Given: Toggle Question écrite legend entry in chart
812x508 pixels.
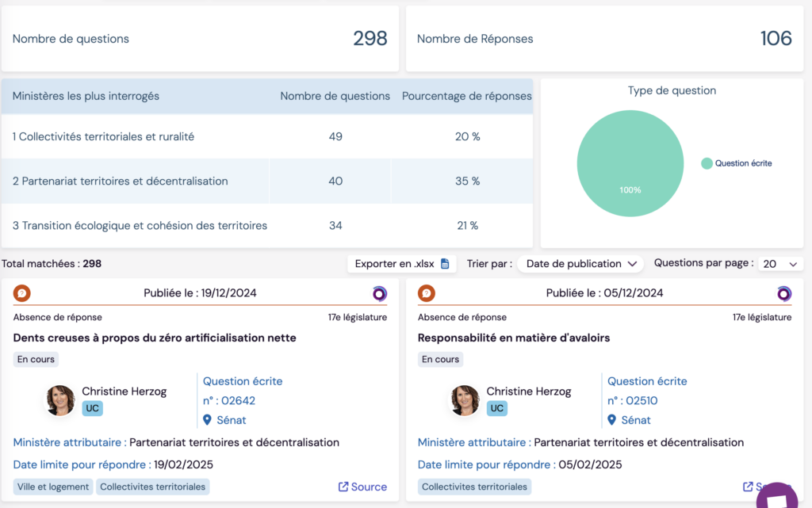Looking at the screenshot, I should [x=736, y=163].
